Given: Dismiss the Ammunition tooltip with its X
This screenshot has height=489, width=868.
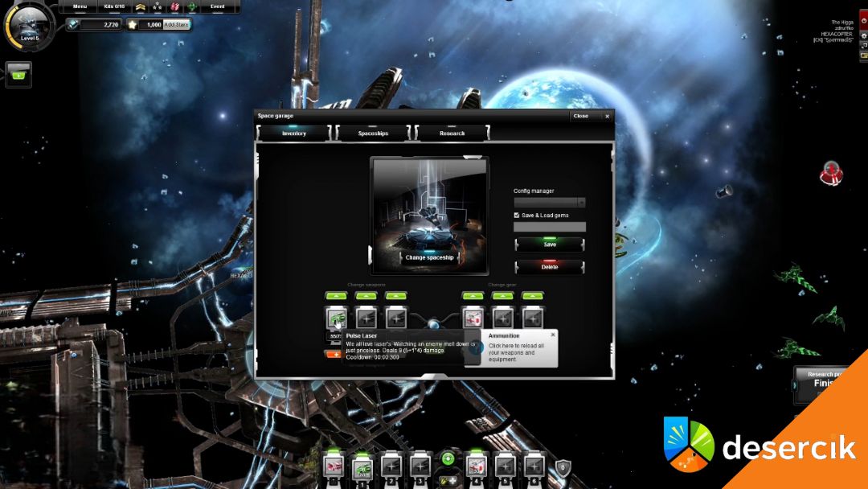Looking at the screenshot, I should (553, 334).
